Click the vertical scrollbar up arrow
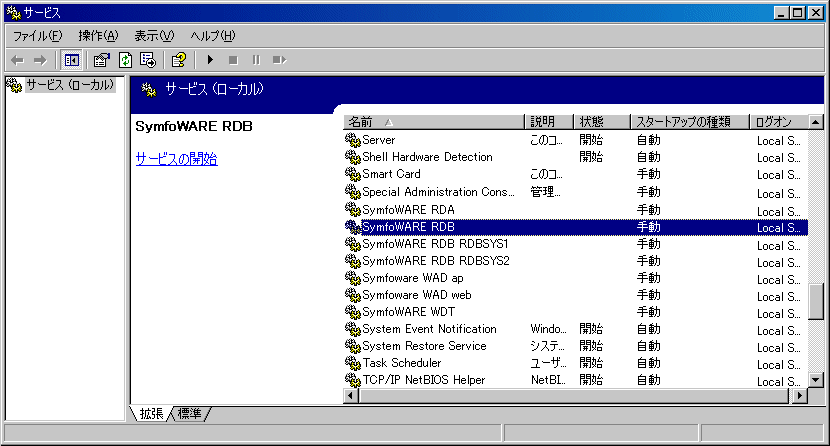The height and width of the screenshot is (446, 830). pyautogui.click(x=816, y=122)
